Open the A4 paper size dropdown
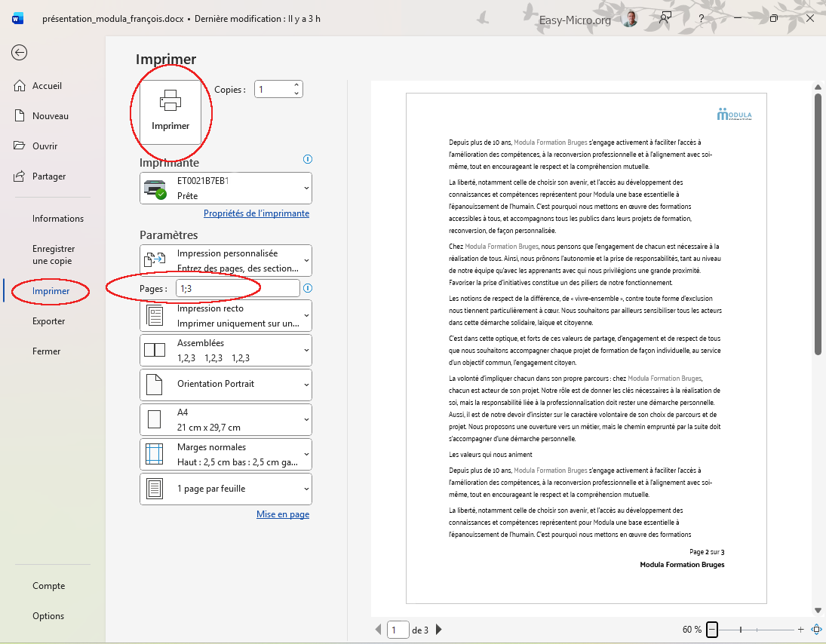 tap(225, 419)
